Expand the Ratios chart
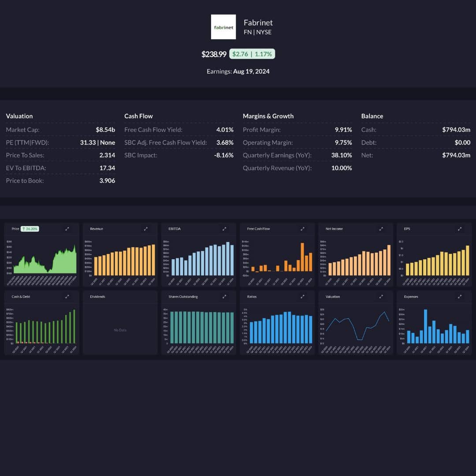 (303, 297)
